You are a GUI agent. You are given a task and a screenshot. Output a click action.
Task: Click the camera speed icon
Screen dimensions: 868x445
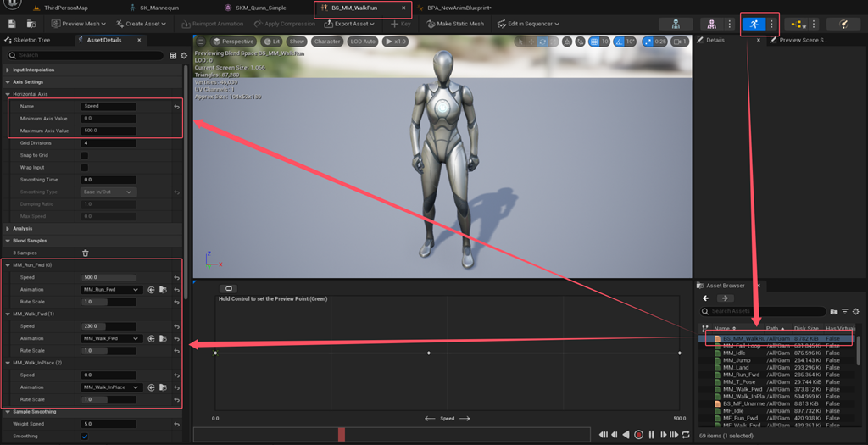pyautogui.click(x=679, y=42)
